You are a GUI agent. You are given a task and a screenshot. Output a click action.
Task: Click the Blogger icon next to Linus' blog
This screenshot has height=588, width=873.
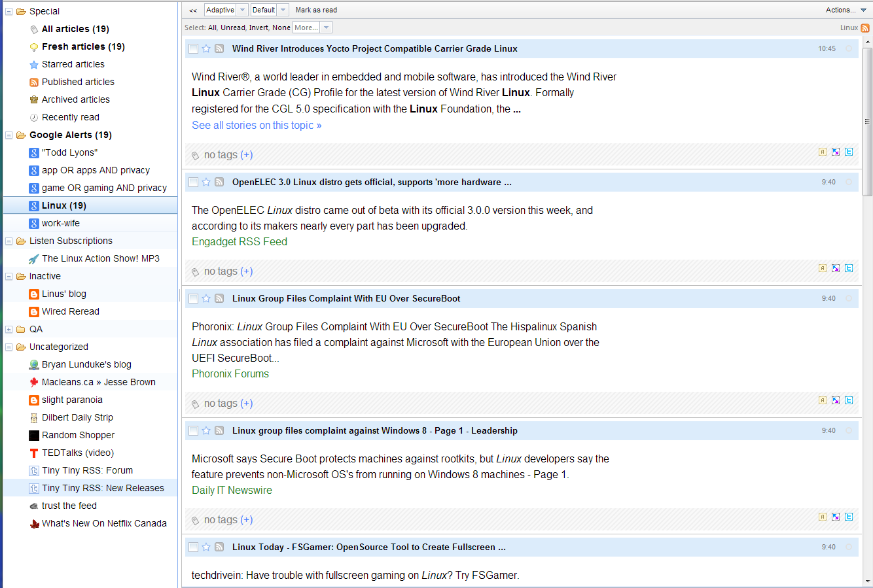coord(33,294)
